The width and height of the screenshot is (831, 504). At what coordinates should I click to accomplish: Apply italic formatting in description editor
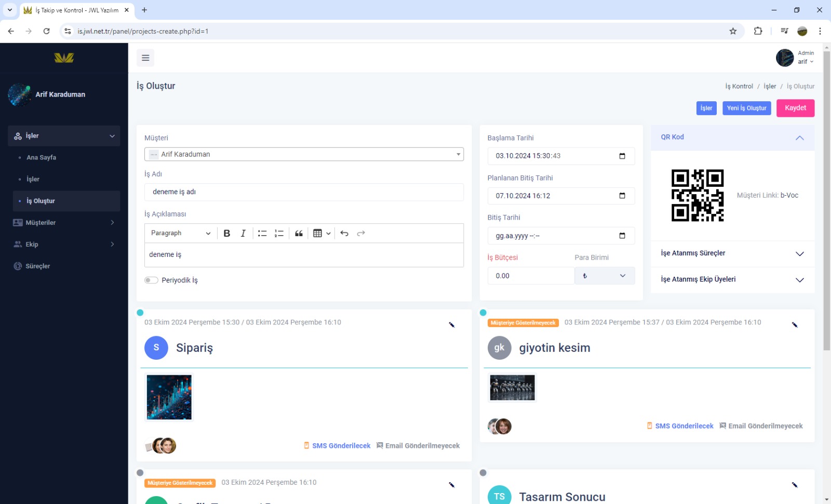point(243,234)
